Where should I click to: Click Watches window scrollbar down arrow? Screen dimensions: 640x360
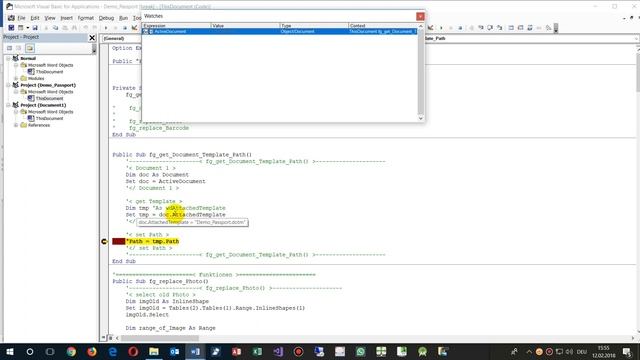[x=421, y=118]
